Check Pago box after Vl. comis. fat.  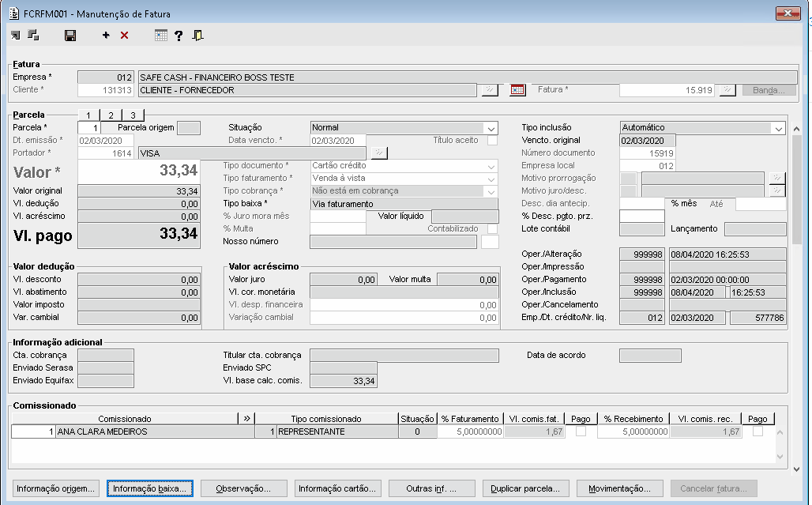click(581, 432)
